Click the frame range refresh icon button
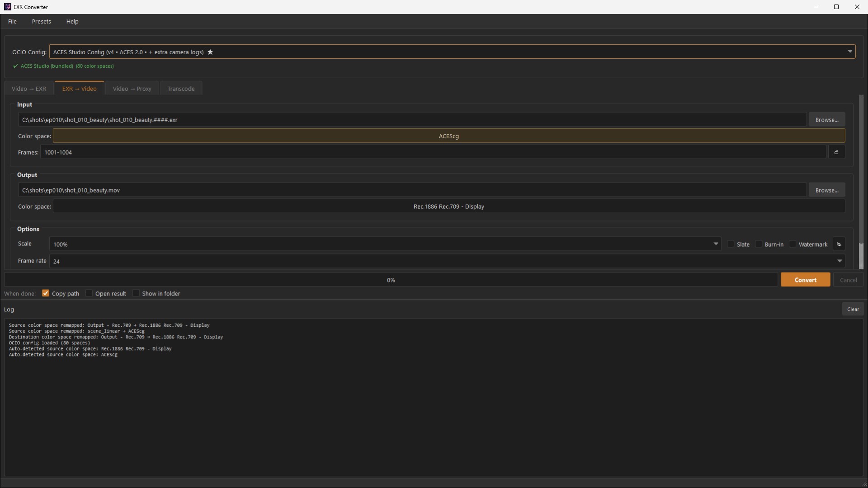The height and width of the screenshot is (488, 868). point(836,152)
